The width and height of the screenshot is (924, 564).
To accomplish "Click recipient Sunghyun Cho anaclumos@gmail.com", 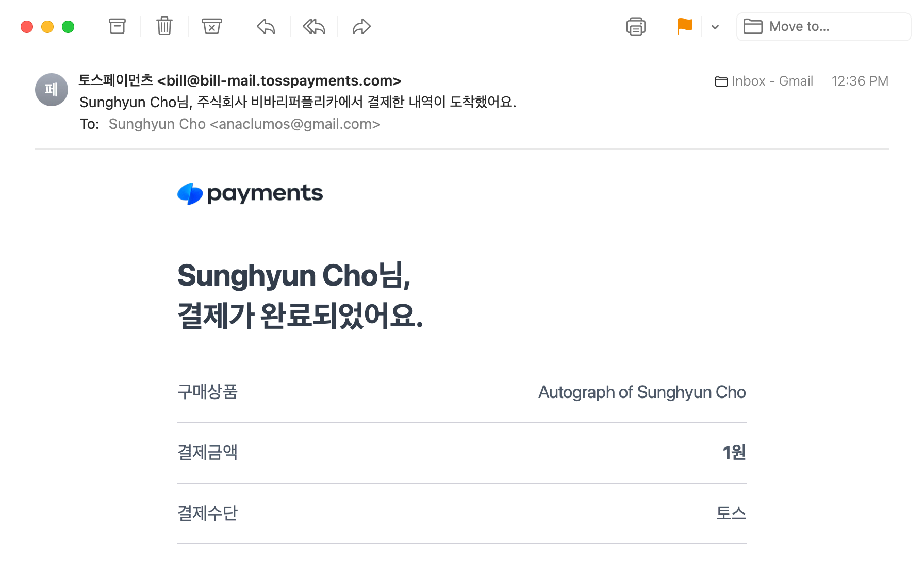I will (244, 124).
